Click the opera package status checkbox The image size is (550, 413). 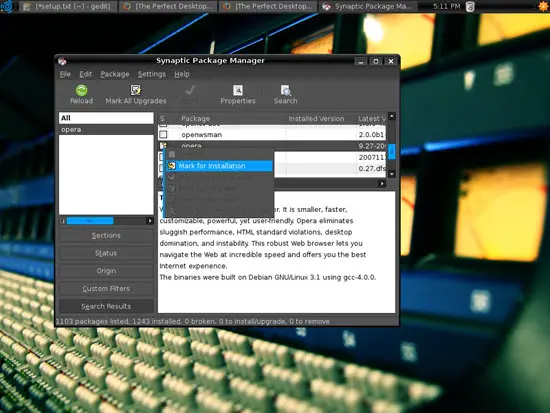click(163, 145)
